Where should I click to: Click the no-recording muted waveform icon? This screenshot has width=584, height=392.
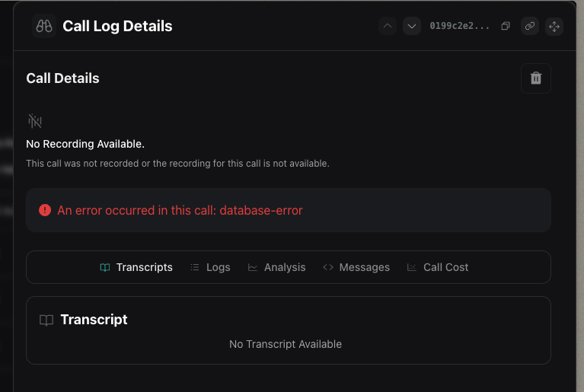pyautogui.click(x=35, y=121)
